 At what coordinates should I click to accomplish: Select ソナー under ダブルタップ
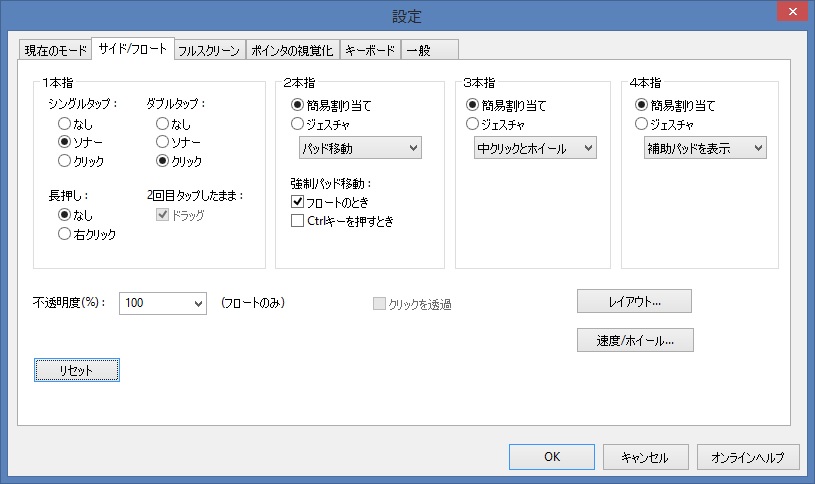tap(163, 142)
